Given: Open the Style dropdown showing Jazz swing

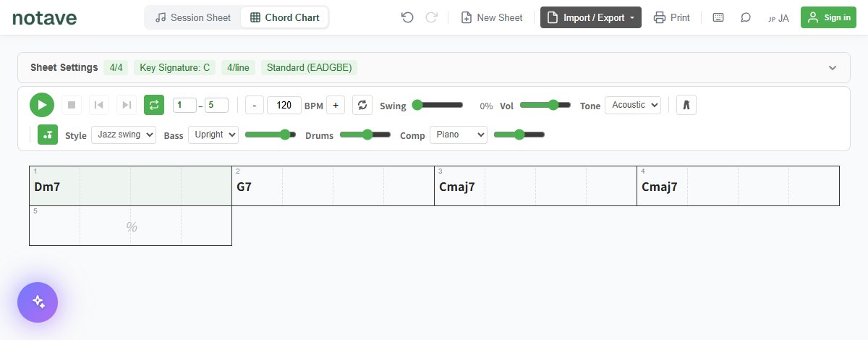Looking at the screenshot, I should 124,135.
